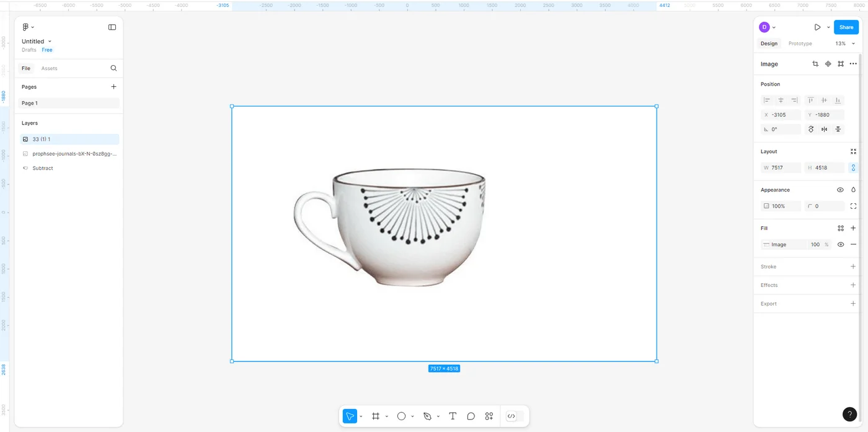
Task: Open the Actions components tool
Action: coord(489,417)
